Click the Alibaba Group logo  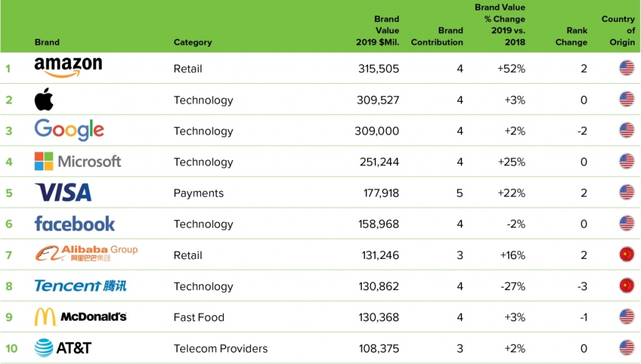click(x=86, y=254)
